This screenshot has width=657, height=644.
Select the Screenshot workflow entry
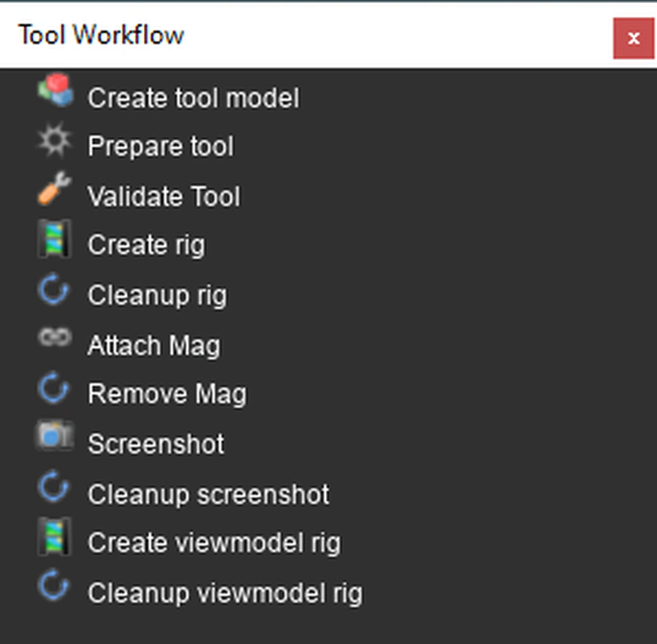tap(156, 445)
